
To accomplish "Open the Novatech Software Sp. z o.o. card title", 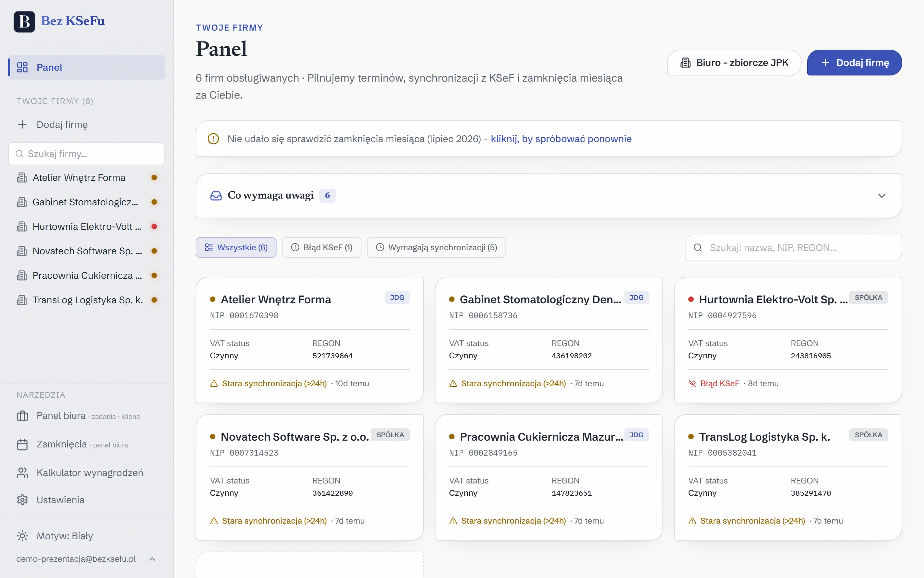I will click(295, 437).
